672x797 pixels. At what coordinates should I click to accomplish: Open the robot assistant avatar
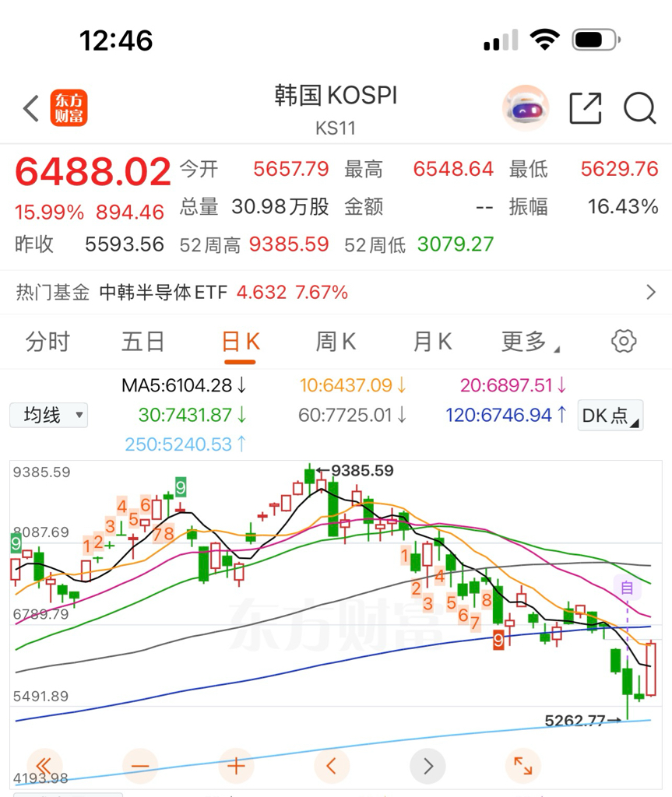coord(526,108)
